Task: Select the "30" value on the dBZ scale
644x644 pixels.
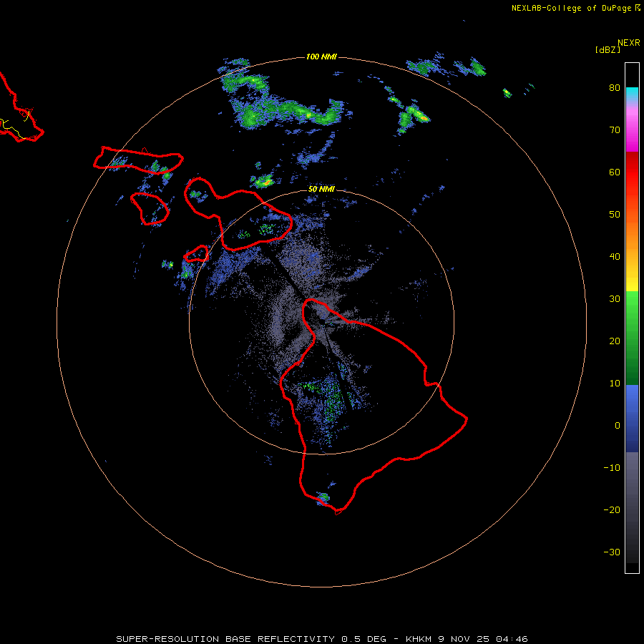Action: (615, 299)
